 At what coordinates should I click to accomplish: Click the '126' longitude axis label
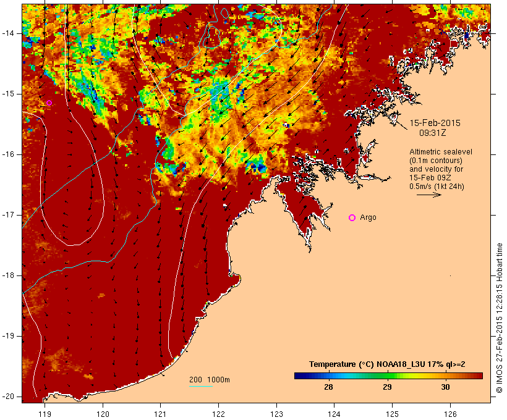click(450, 414)
